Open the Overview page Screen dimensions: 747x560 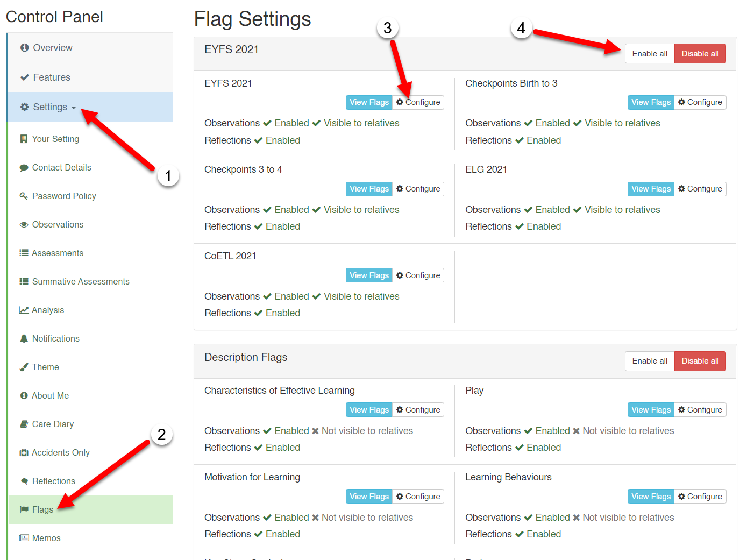pos(90,48)
